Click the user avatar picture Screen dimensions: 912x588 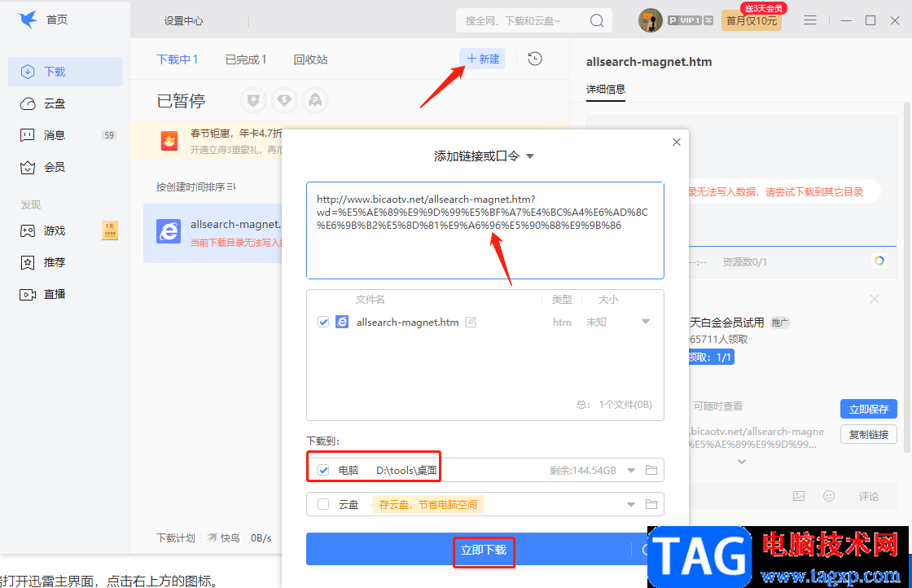click(x=651, y=20)
